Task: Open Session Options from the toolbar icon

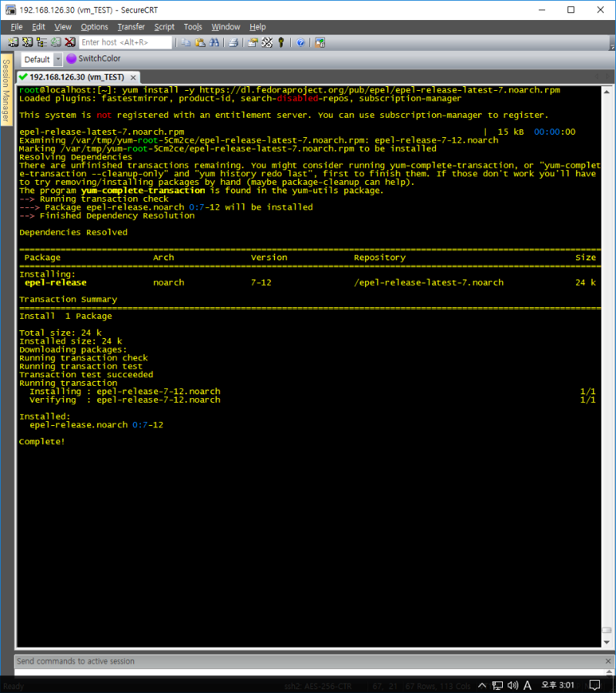Action: [x=253, y=42]
